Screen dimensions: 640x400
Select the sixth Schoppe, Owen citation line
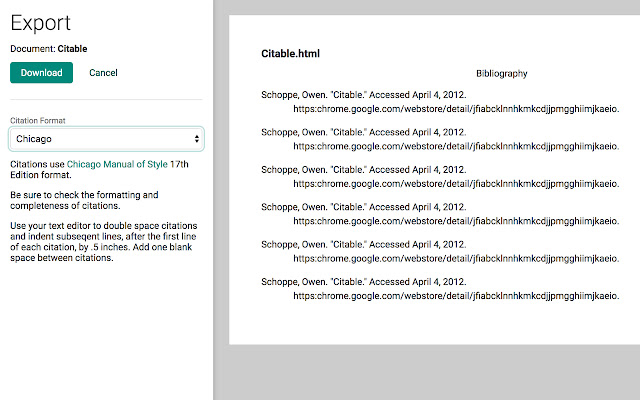pos(363,283)
